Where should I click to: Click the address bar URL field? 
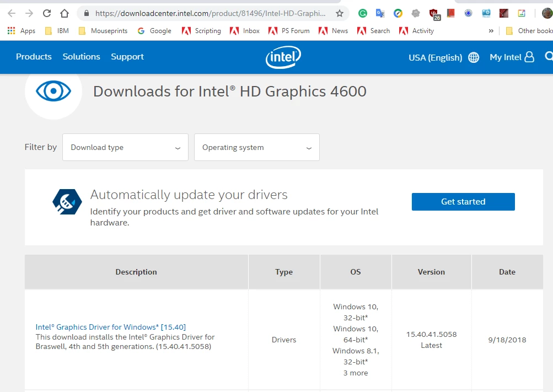click(x=211, y=13)
